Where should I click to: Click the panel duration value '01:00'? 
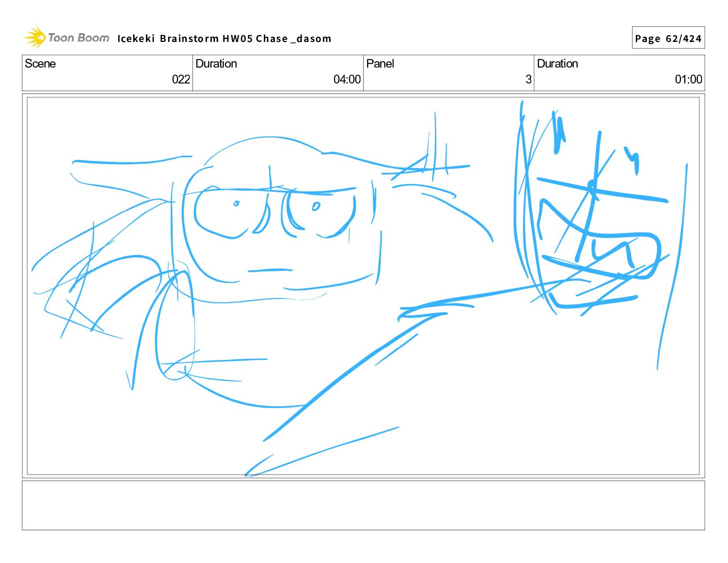(x=688, y=79)
